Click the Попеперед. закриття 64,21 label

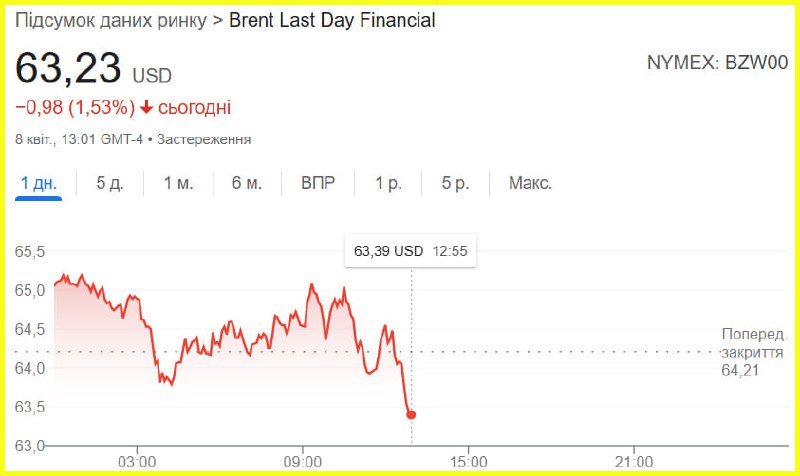tap(760, 352)
